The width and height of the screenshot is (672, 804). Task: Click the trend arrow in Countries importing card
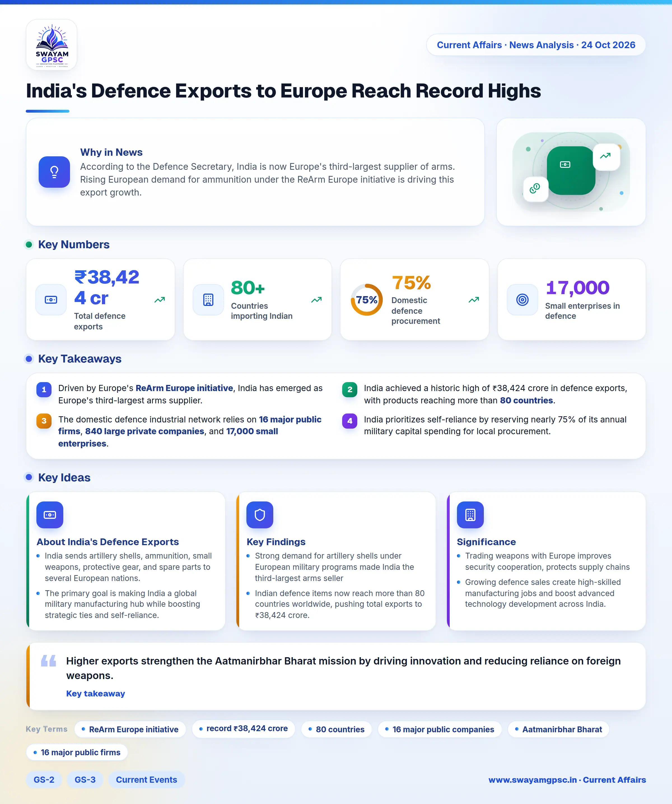point(316,300)
